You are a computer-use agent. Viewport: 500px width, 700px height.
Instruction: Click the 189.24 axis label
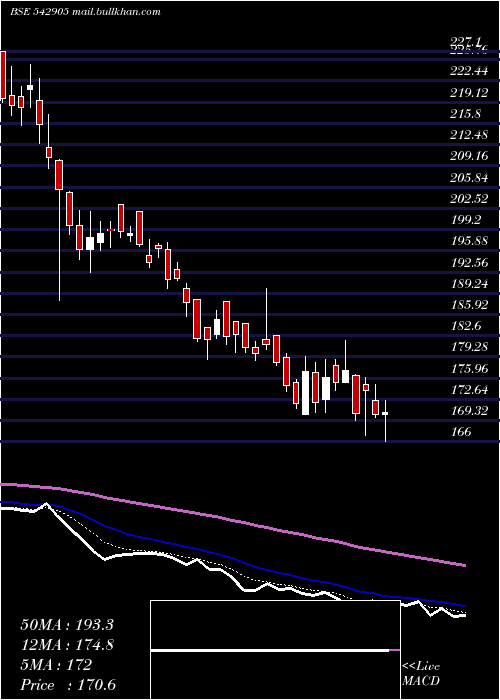(x=469, y=284)
